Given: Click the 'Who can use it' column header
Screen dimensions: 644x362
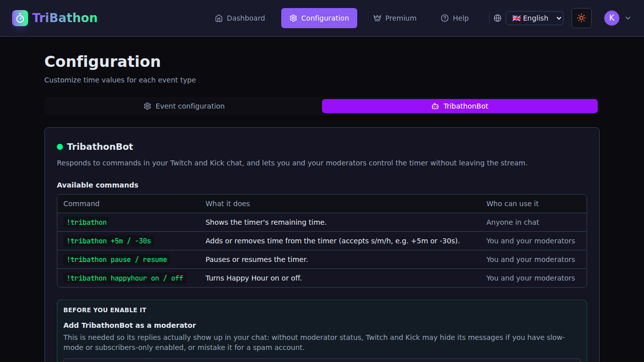Looking at the screenshot, I should click(512, 204).
